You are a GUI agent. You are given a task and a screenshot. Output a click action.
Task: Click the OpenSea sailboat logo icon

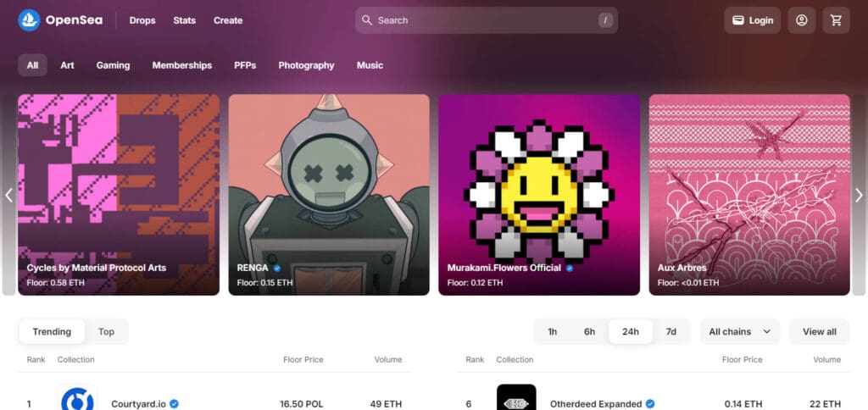point(29,20)
